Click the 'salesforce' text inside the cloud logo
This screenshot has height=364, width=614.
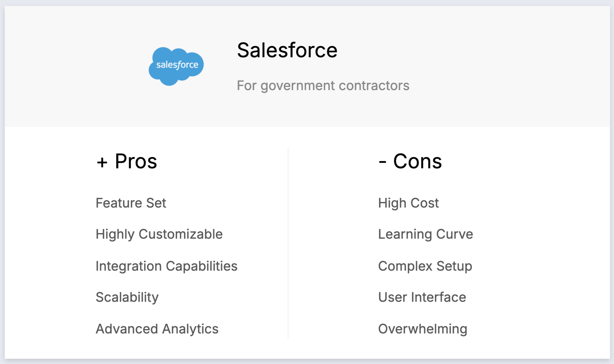tap(177, 65)
